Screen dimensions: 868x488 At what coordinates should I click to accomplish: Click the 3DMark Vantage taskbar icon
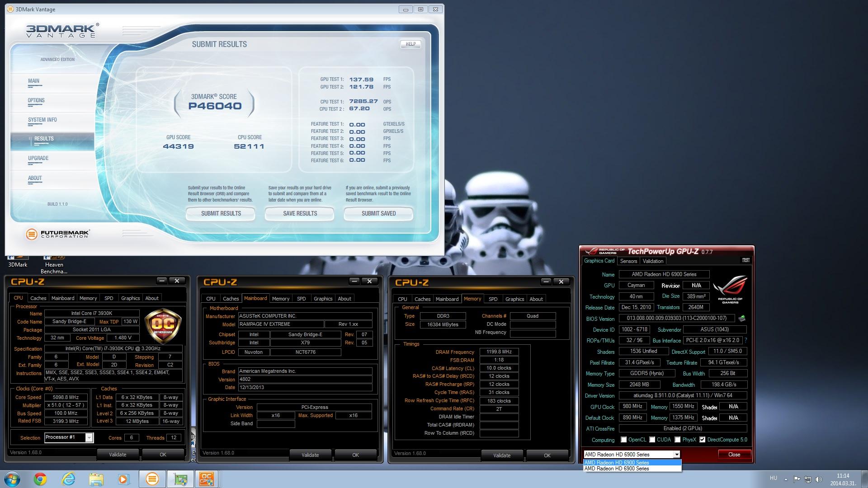point(152,479)
